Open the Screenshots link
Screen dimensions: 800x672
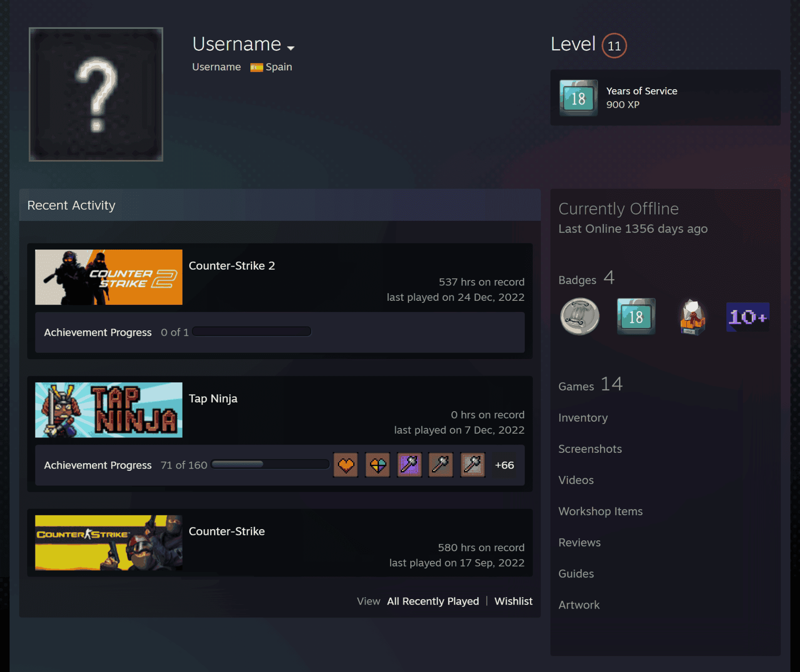tap(590, 449)
